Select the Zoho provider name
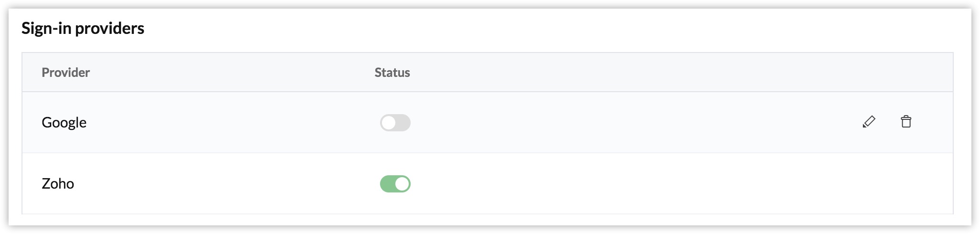Screen dimensions: 980x234 [x=58, y=184]
